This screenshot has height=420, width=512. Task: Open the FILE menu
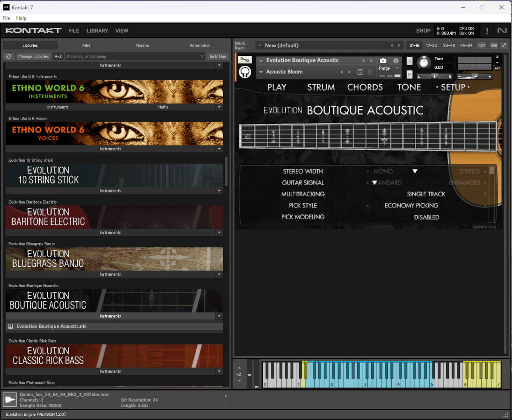click(74, 31)
